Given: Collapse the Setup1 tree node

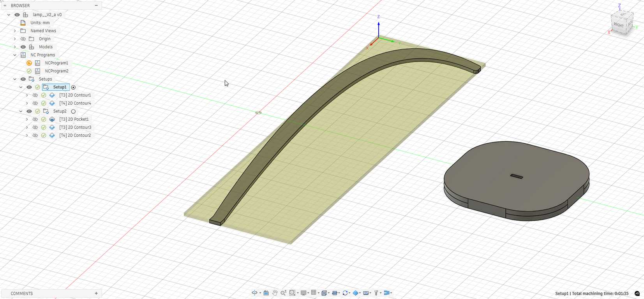Looking at the screenshot, I should pyautogui.click(x=21, y=87).
